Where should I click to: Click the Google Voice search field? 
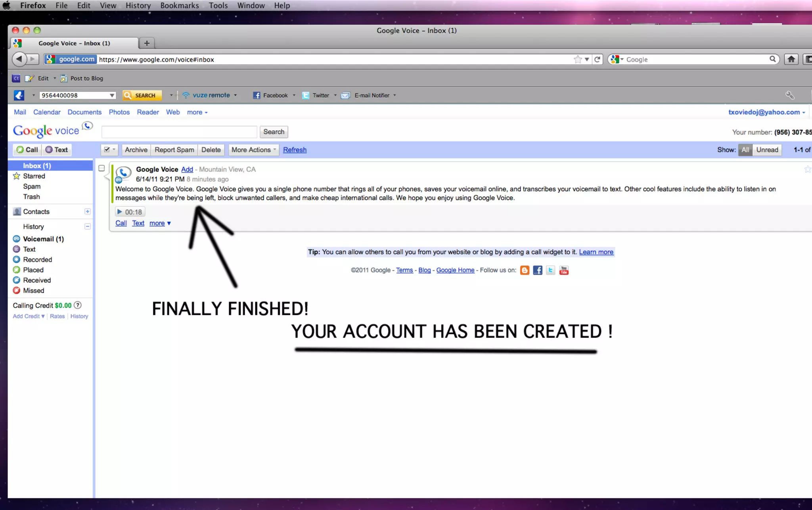pyautogui.click(x=179, y=132)
